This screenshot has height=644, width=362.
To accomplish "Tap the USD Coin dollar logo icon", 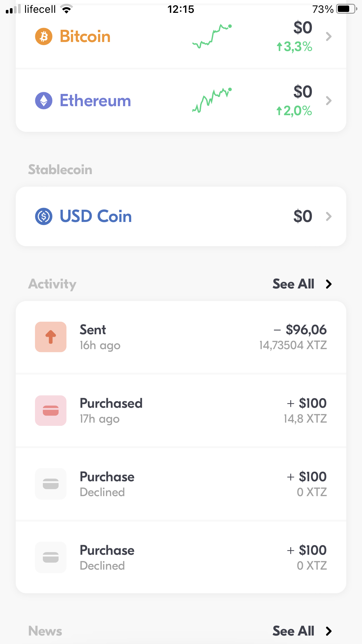I will coord(44,216).
